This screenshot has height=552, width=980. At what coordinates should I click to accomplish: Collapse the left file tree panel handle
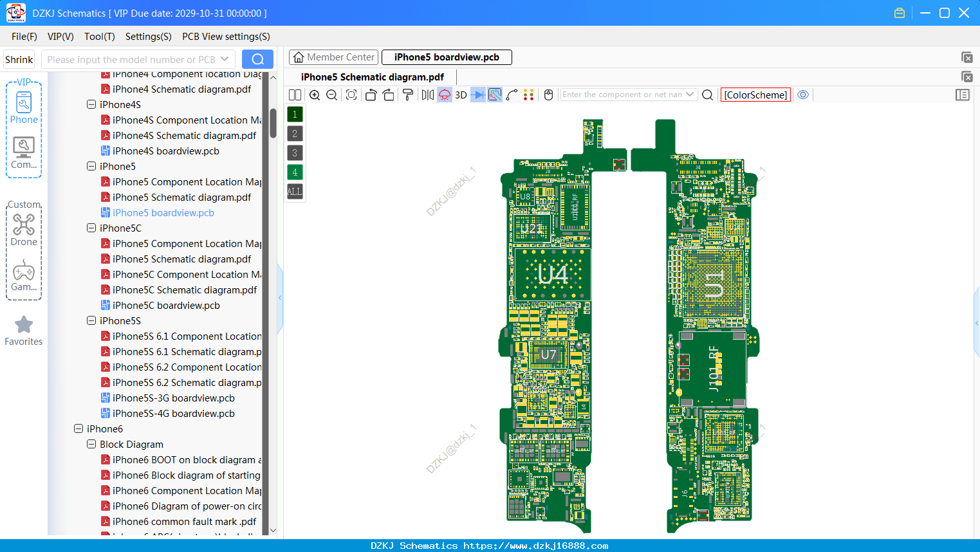pyautogui.click(x=280, y=298)
